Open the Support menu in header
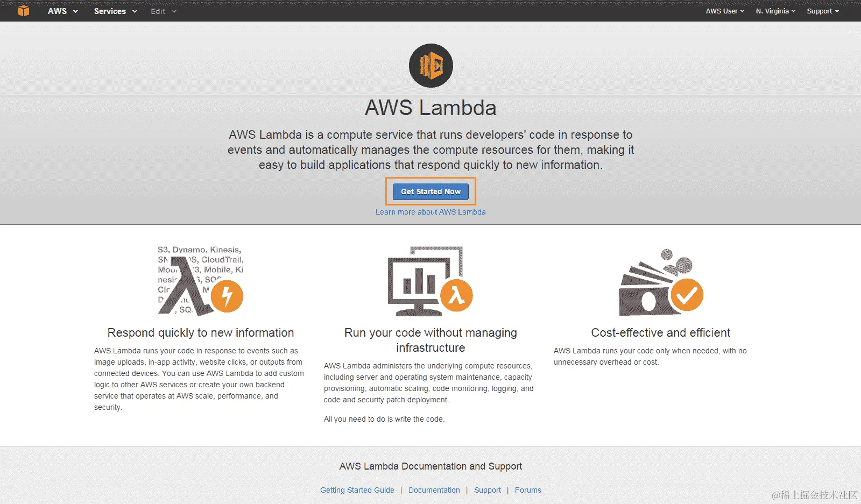This screenshot has width=861, height=504. pyautogui.click(x=823, y=11)
